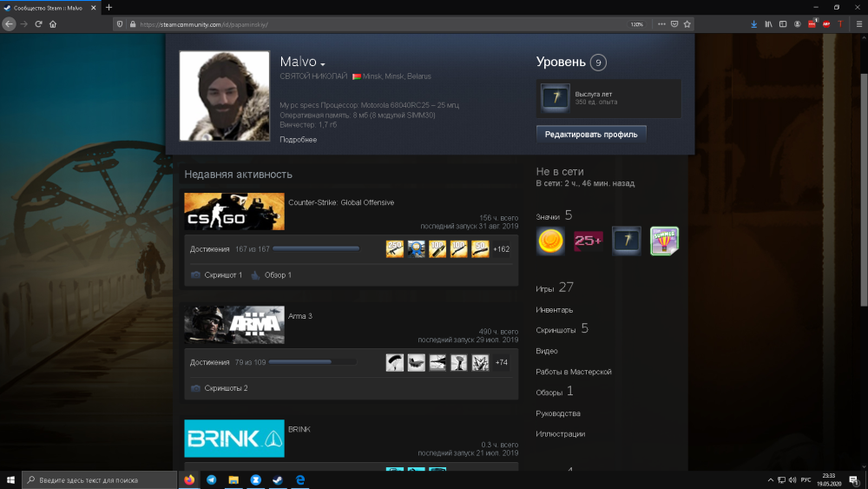Open the Firefox hamburger menu
The width and height of the screenshot is (868, 489).
(x=859, y=24)
